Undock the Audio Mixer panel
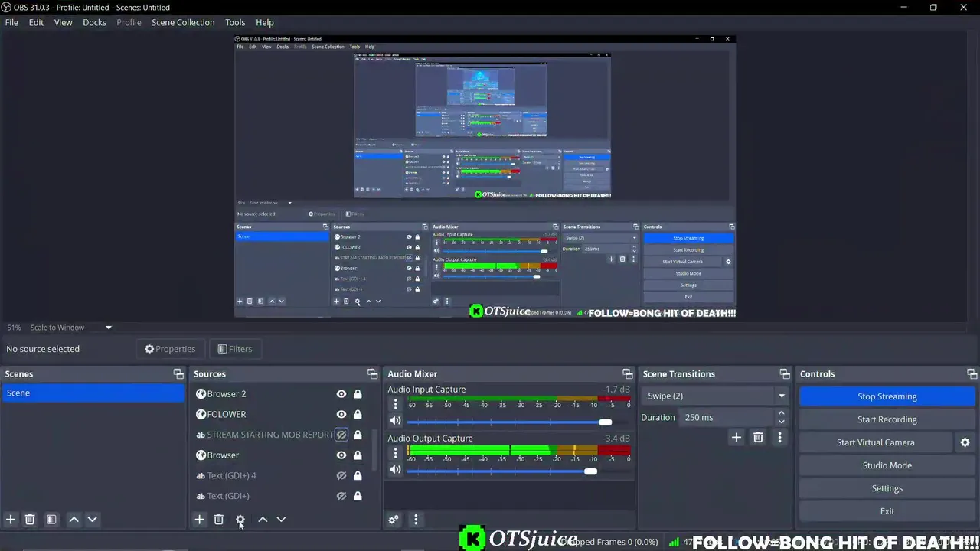 coord(628,374)
